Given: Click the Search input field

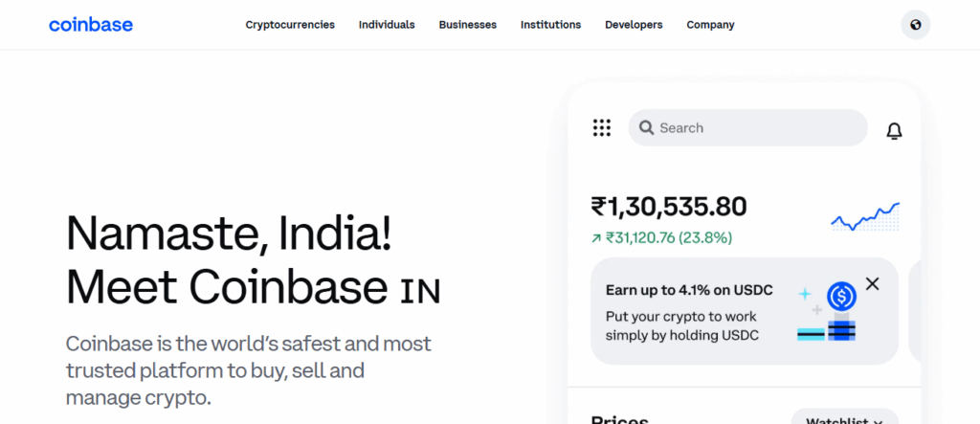Looking at the screenshot, I should (x=756, y=128).
